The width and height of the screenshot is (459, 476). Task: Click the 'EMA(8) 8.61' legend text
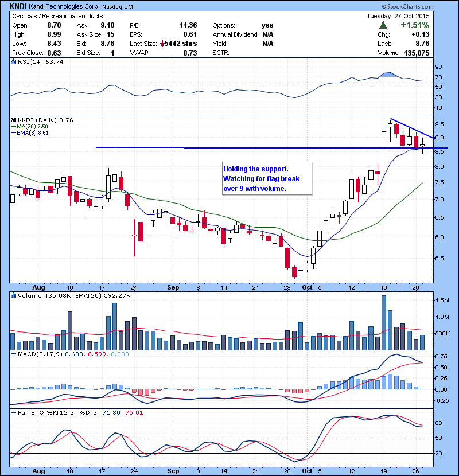(33, 133)
